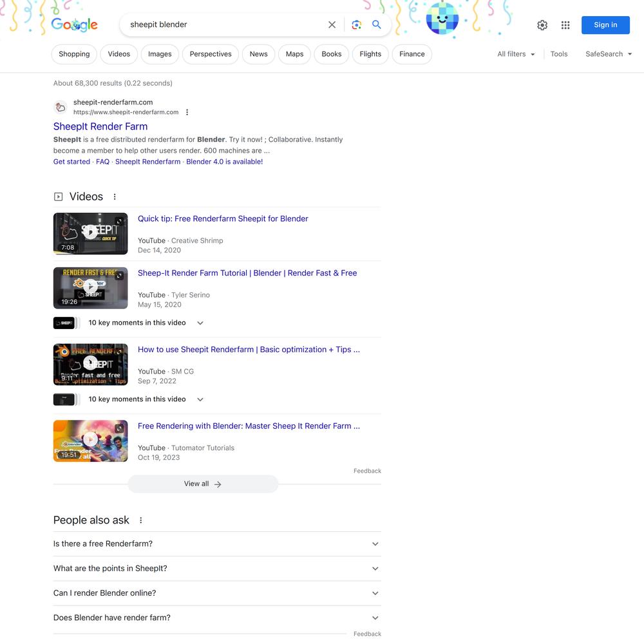Click the "https://www.sheepit-renderfarm.com" URL text

[x=126, y=112]
